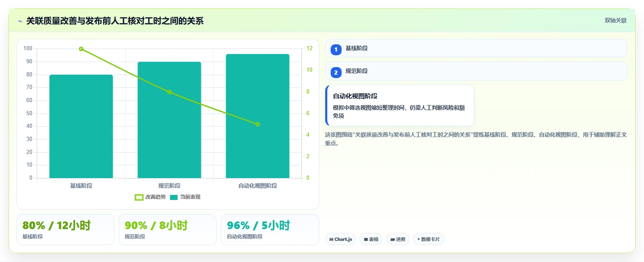Click the number 2 badge

[x=336, y=73]
